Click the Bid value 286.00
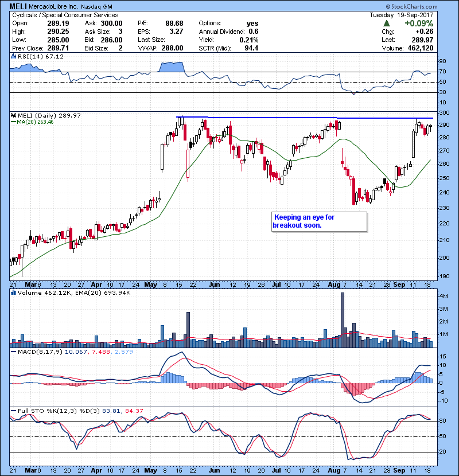 [111, 40]
